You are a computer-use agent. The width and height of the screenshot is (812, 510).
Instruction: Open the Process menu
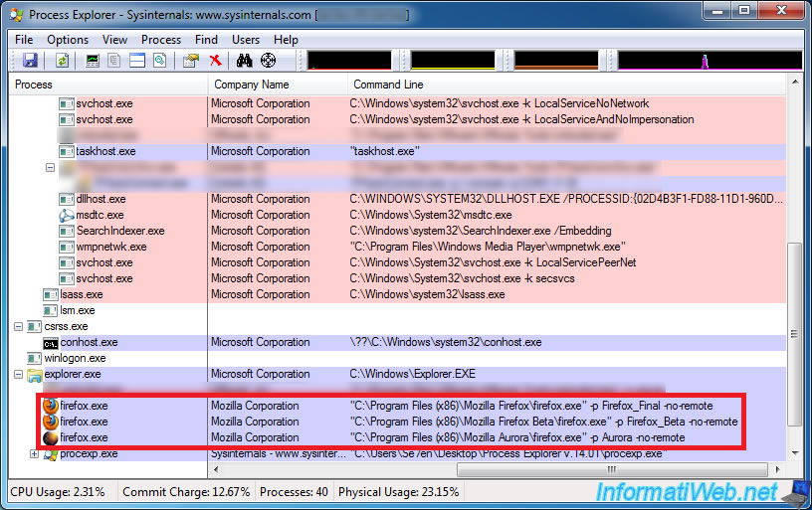click(x=161, y=40)
